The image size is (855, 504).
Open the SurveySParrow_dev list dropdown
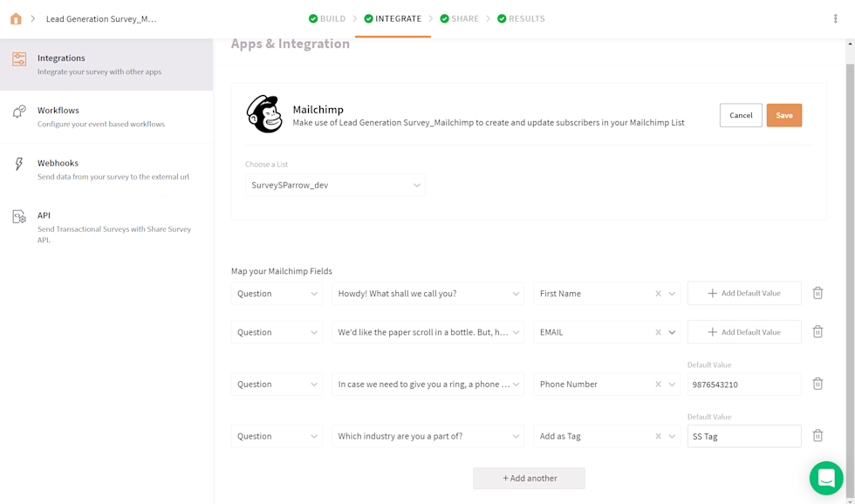tap(334, 185)
